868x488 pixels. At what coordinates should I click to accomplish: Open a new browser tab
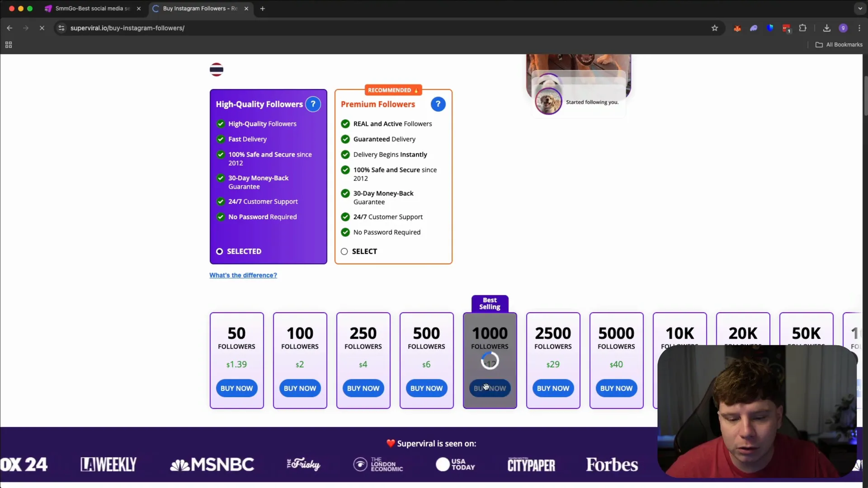pos(263,9)
